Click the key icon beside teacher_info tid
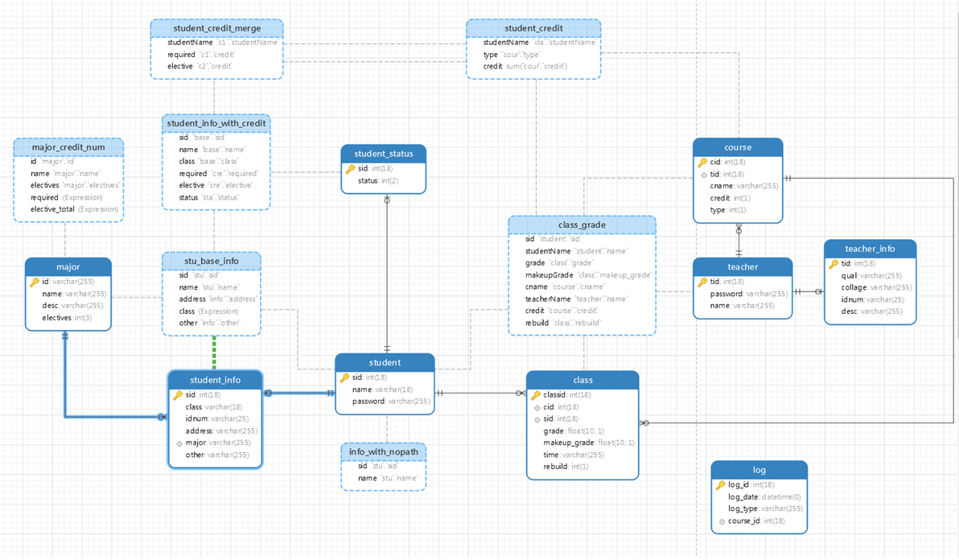Image resolution: width=959 pixels, height=560 pixels. coord(833,264)
